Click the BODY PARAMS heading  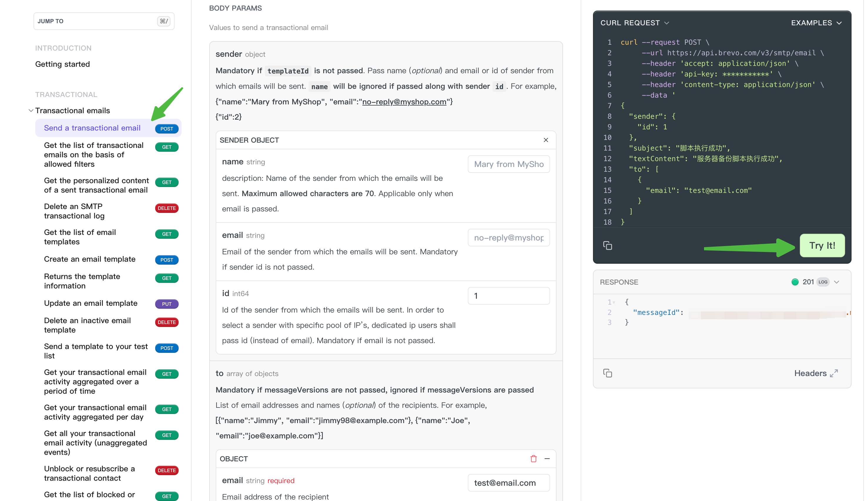pos(235,8)
